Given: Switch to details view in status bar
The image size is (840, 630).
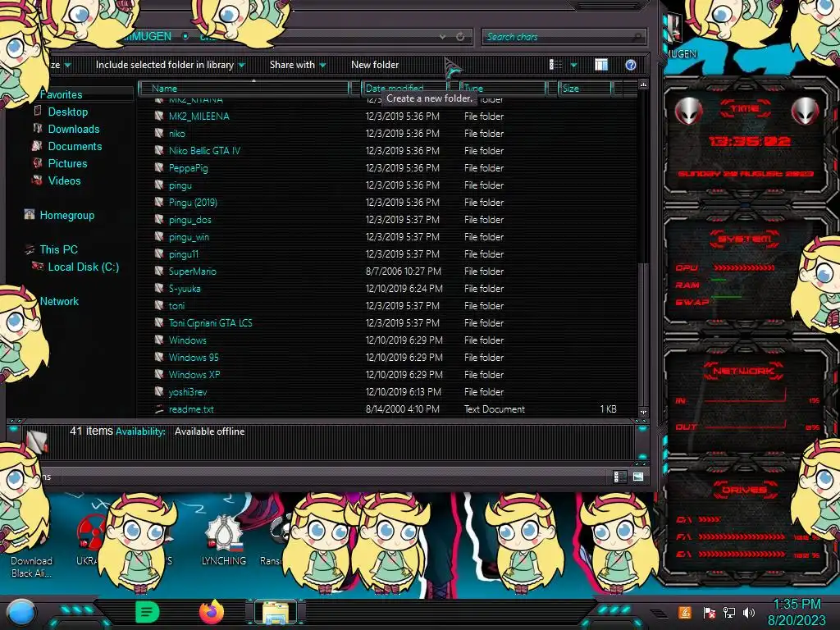Looking at the screenshot, I should pyautogui.click(x=619, y=477).
